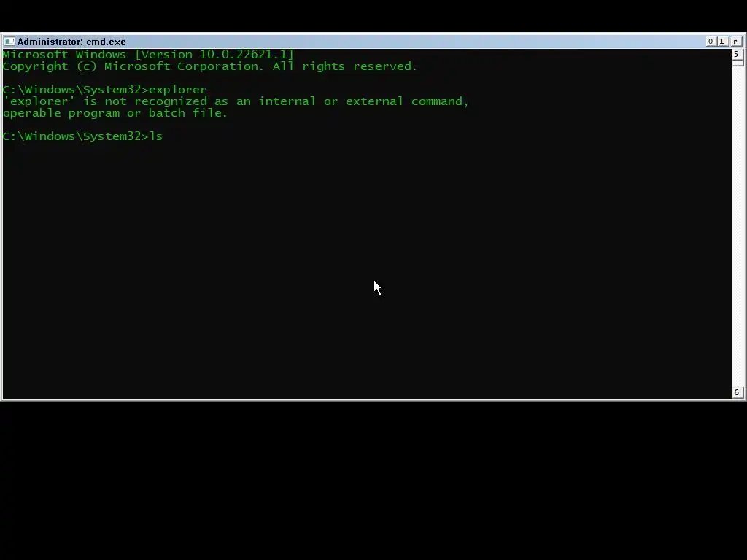Click the 'Administrator: cmd.exe' title text

point(71,42)
